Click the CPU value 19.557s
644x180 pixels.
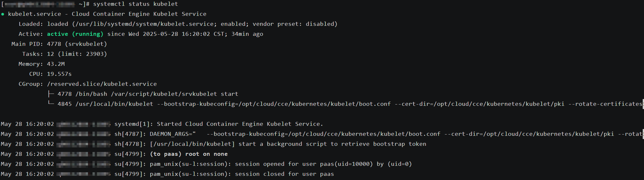coord(59,74)
